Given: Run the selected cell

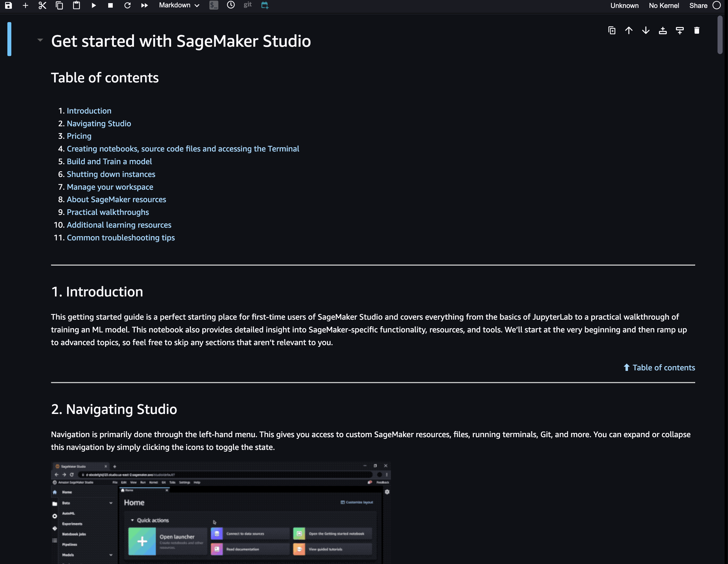Looking at the screenshot, I should (x=94, y=5).
